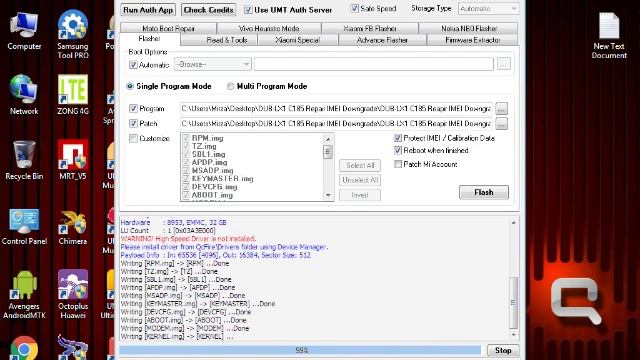Click partition list scroll up arrow
640x360 pixels.
[328, 139]
